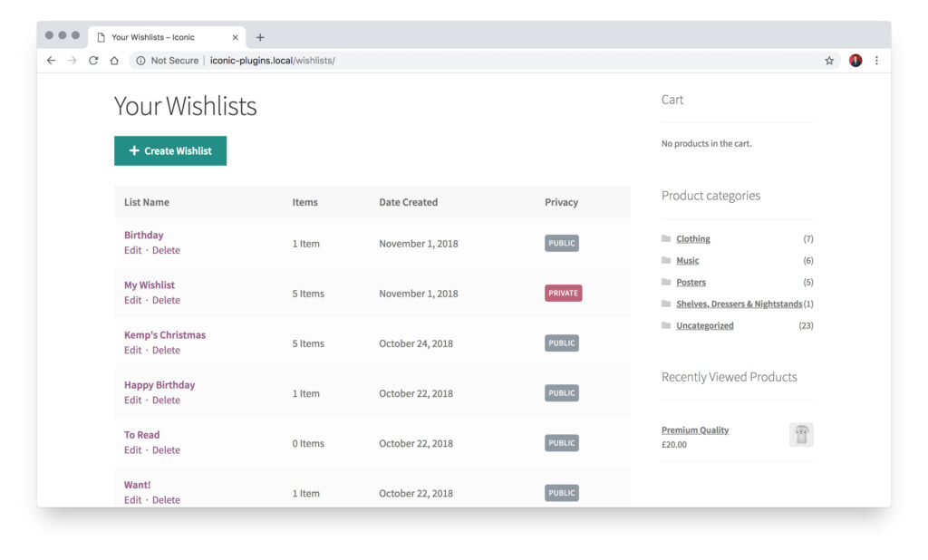Click the page reload icon in the browser toolbar
The image size is (928, 560).
(x=93, y=60)
